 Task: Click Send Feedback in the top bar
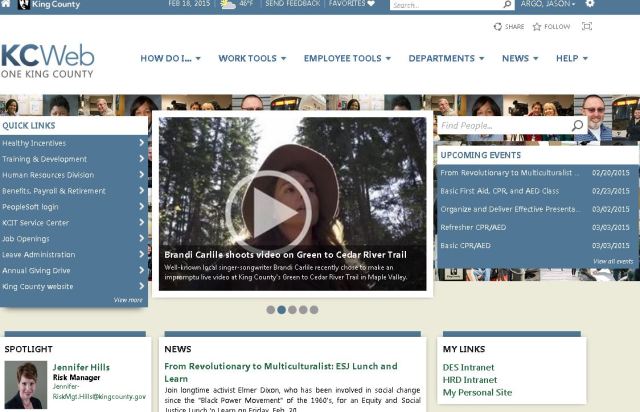click(x=293, y=4)
